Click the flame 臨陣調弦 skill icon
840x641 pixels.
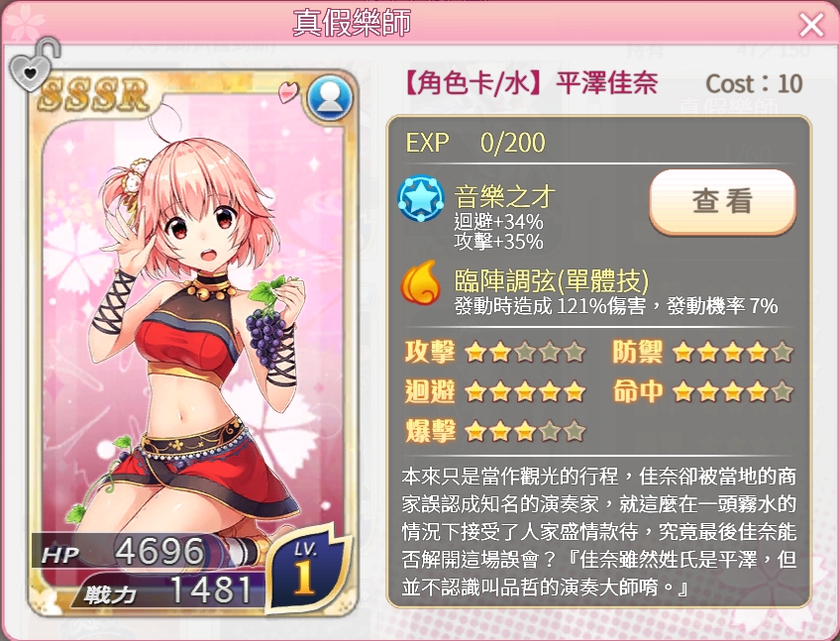click(x=421, y=282)
